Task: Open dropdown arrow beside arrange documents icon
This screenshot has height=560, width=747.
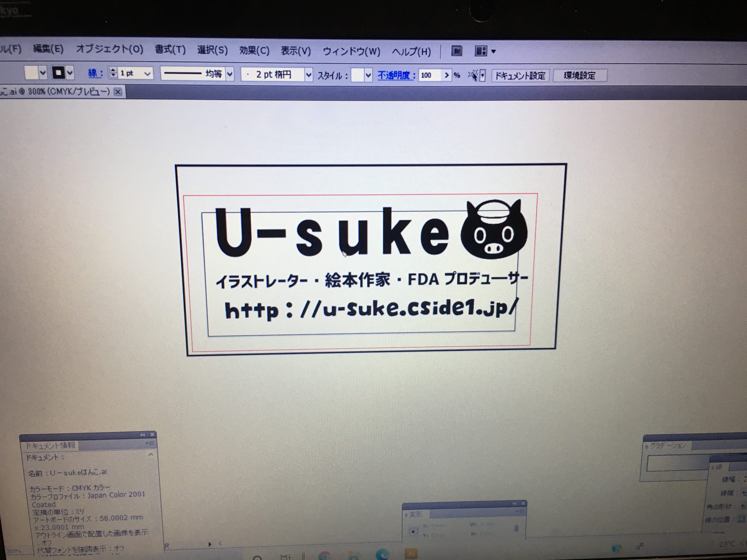Action: 493,52
